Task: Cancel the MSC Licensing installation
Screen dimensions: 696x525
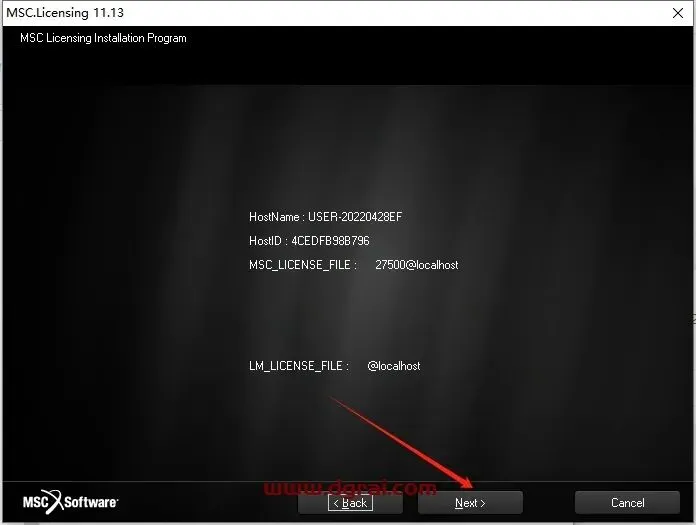Action: coord(627,503)
